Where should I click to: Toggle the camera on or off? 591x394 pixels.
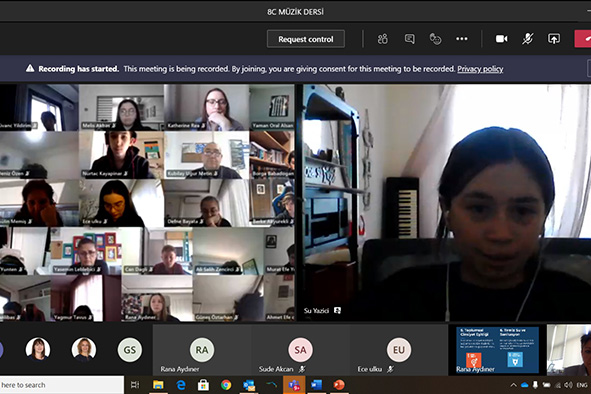[501, 39]
